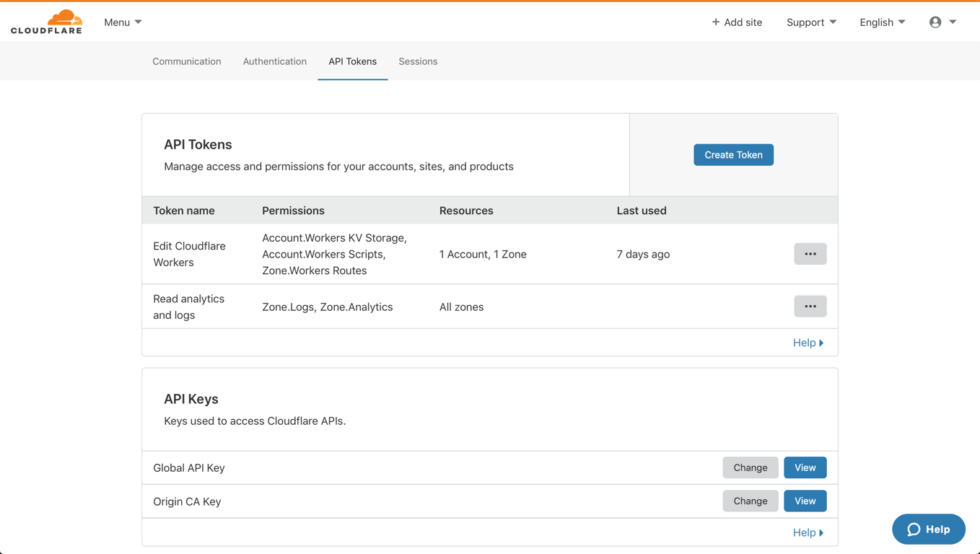
Task: Expand the Menu dropdown
Action: pyautogui.click(x=123, y=22)
